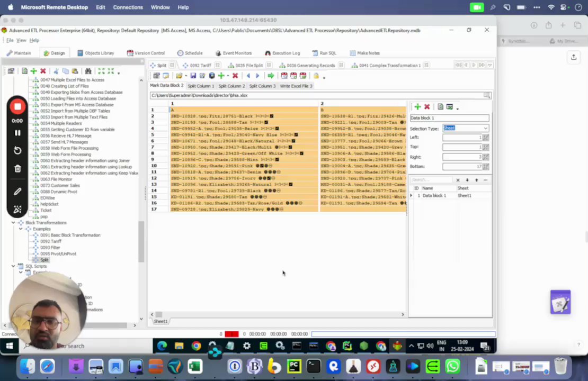Click the red stop recording button
This screenshot has height=381, width=588.
point(17,107)
